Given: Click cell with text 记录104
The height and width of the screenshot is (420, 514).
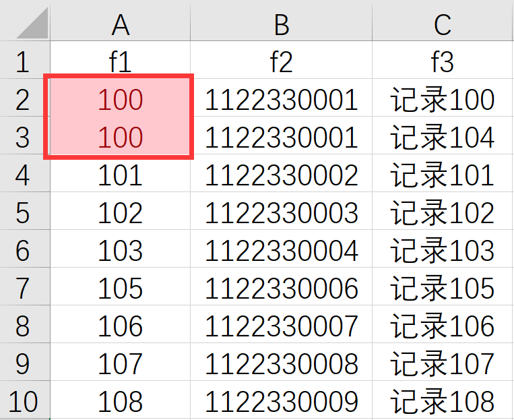Looking at the screenshot, I should pos(443,138).
